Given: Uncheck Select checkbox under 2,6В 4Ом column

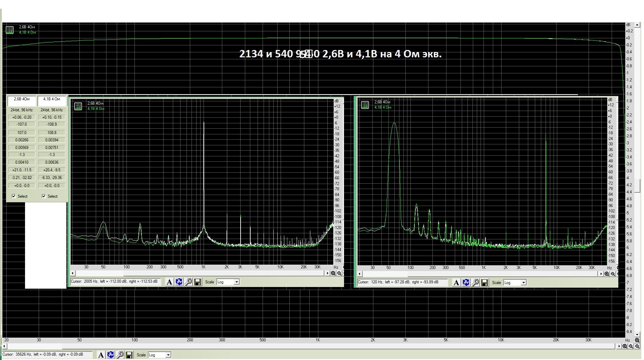Looking at the screenshot, I should 14,196.
